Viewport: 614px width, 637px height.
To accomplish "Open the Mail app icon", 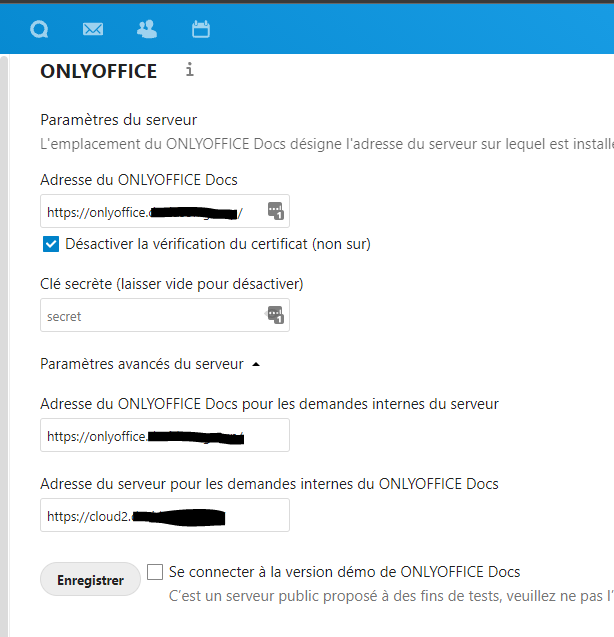I will (x=93, y=29).
